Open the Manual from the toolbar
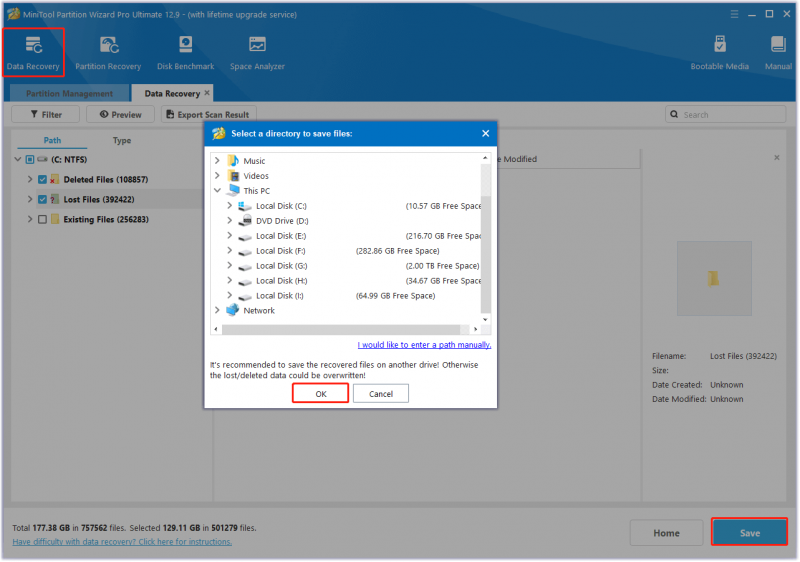Image resolution: width=800 pixels, height=562 pixels. point(778,53)
